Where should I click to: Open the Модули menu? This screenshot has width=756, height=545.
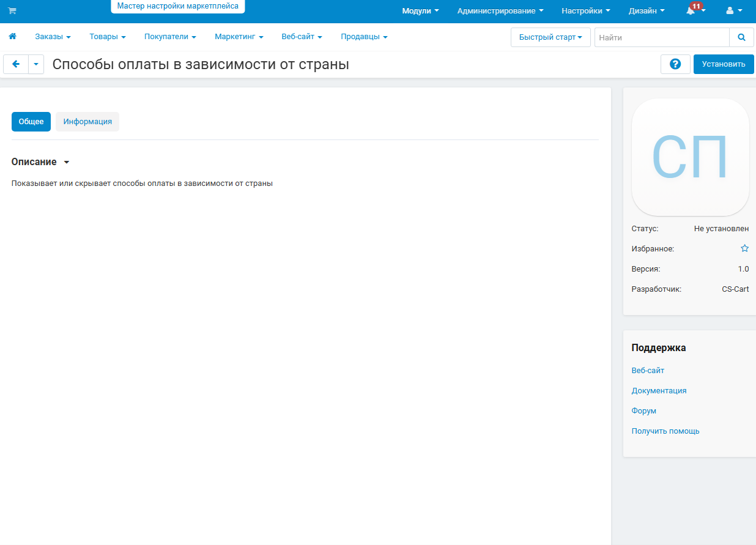(x=420, y=11)
